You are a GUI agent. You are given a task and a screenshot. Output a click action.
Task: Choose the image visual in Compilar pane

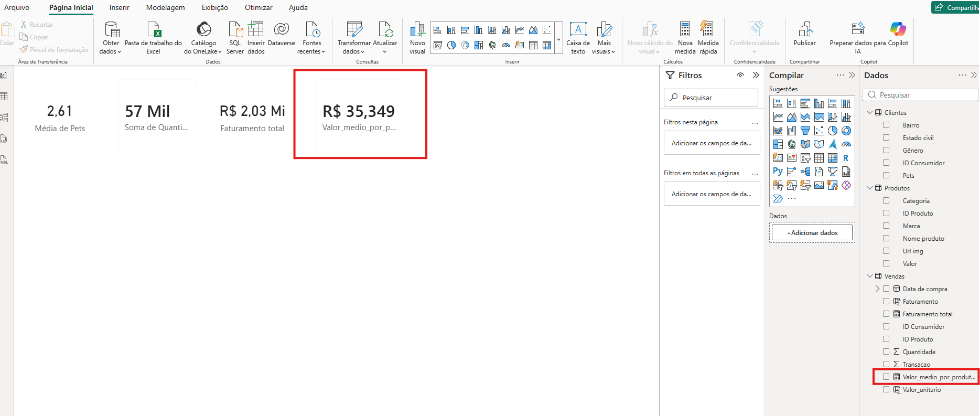(819, 185)
